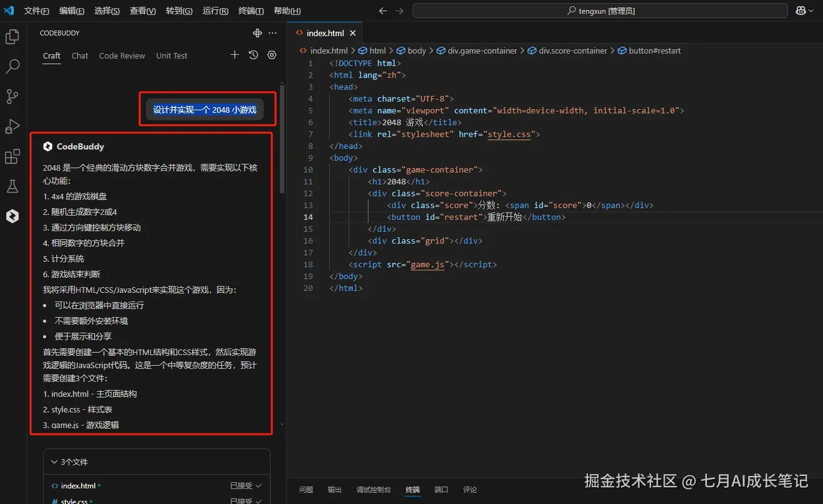Click the "5. 计分系统" list item
Screen dimensions: 823x504
click(64, 259)
